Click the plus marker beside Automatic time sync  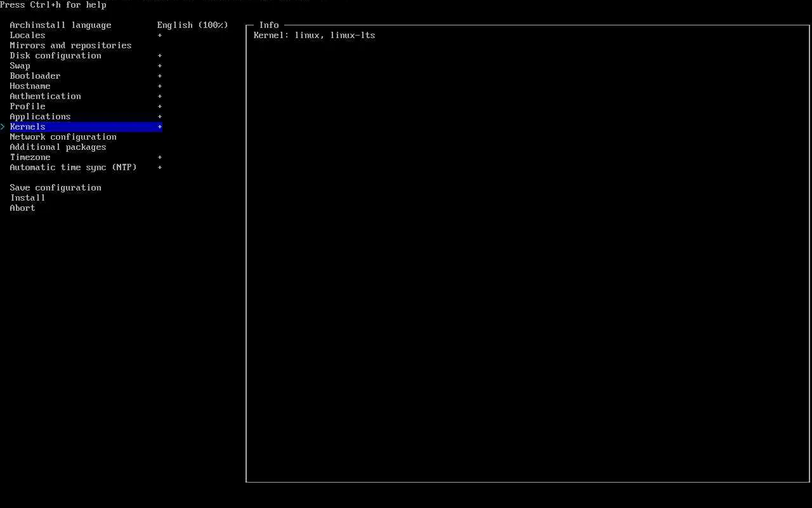coord(159,167)
